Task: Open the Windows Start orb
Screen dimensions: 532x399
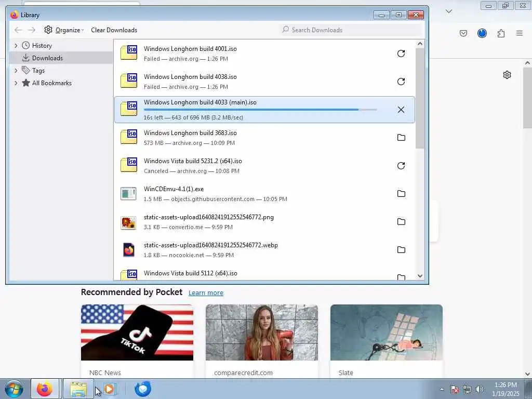Action: tap(14, 389)
